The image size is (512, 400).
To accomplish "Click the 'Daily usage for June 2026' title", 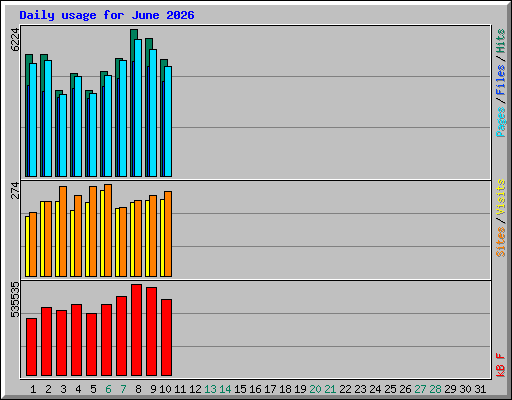I will click(107, 15).
